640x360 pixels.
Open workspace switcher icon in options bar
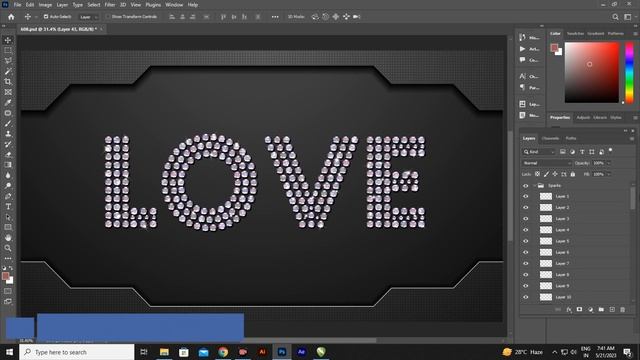(x=627, y=17)
